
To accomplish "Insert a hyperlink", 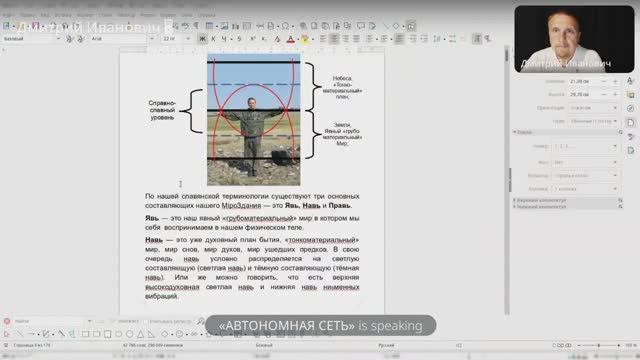I will pos(303,26).
